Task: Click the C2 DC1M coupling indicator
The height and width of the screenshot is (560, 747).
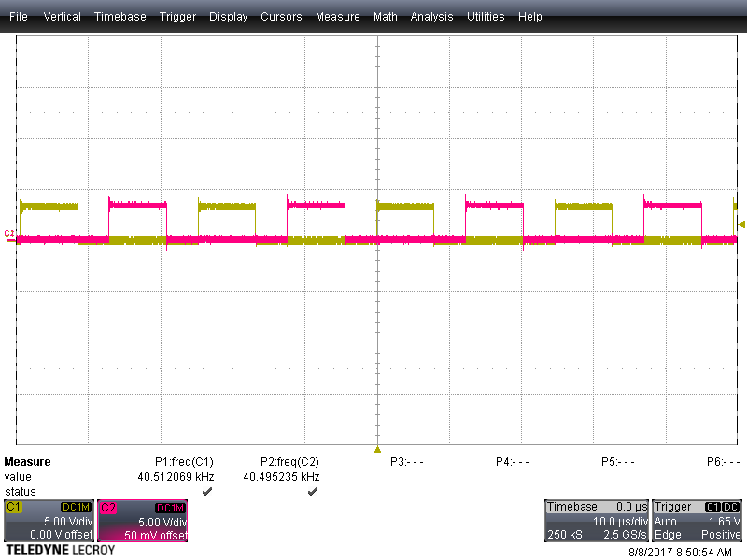Action: [x=170, y=508]
